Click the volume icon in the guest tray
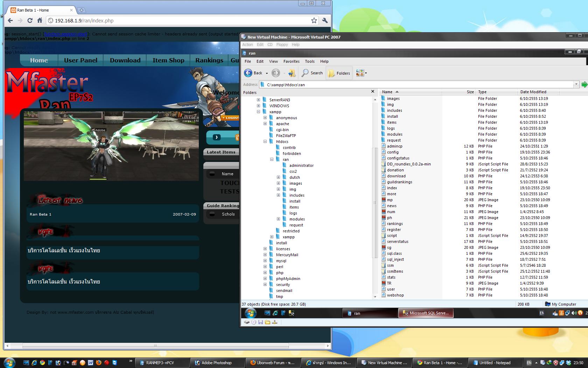The image size is (588, 368). coord(574,313)
